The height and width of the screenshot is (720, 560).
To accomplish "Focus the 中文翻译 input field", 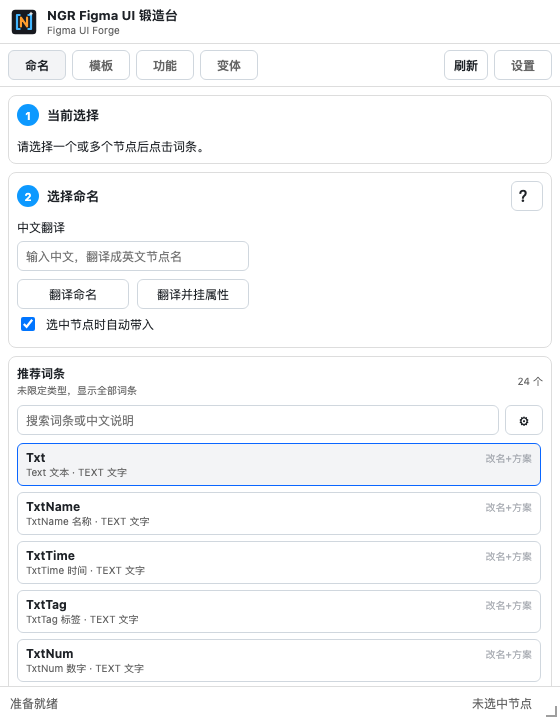I will pyautogui.click(x=133, y=256).
